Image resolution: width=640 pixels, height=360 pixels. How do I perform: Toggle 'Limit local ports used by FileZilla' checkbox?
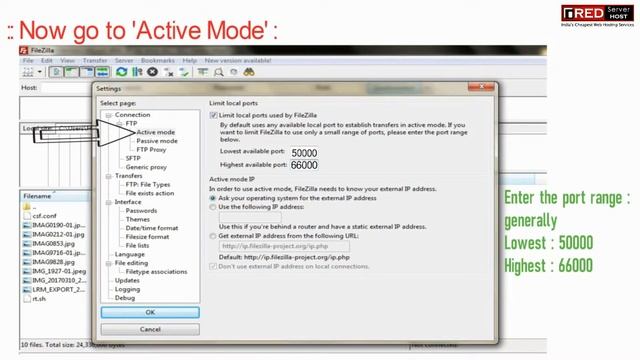point(213,116)
